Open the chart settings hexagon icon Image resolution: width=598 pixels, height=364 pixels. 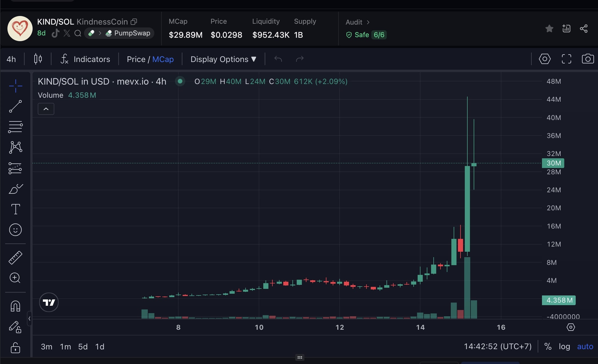(545, 59)
